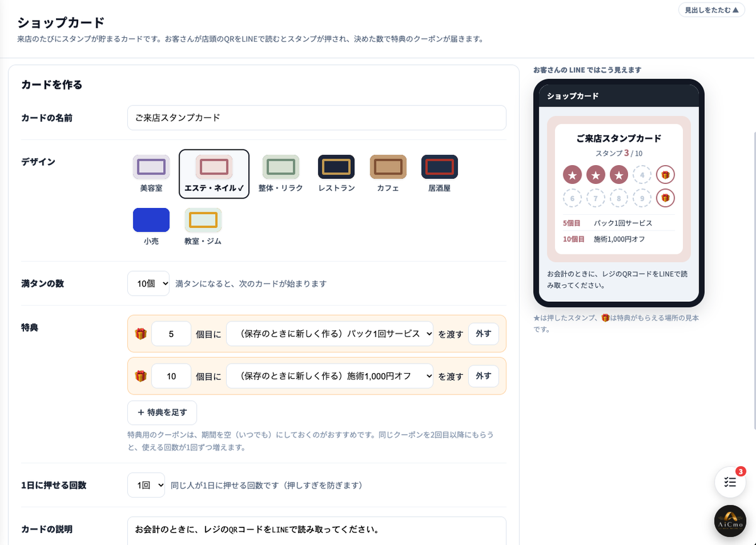Remove the 10個目 reward with 外す
The image size is (756, 545).
click(483, 376)
